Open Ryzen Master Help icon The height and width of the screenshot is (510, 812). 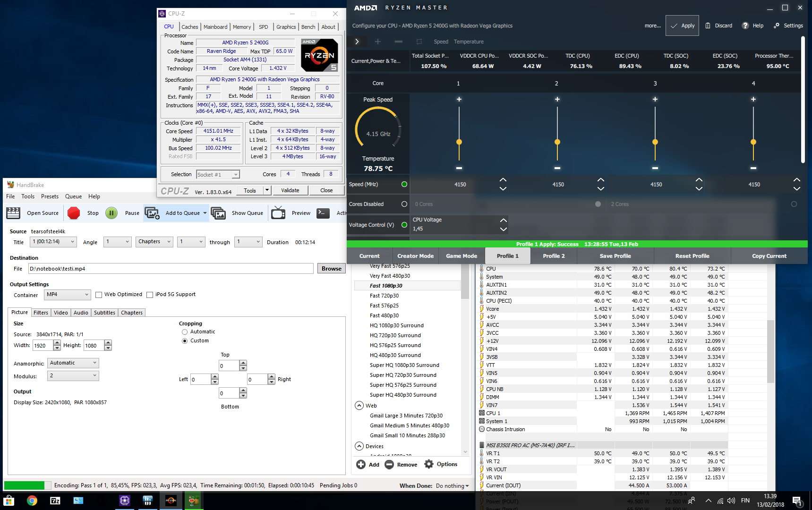pos(745,25)
